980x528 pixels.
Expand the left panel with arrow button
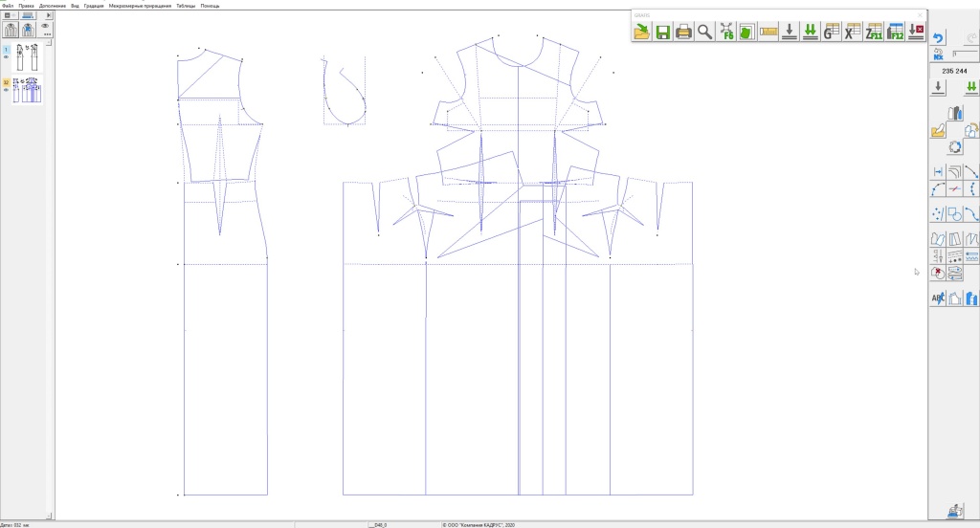(x=49, y=16)
